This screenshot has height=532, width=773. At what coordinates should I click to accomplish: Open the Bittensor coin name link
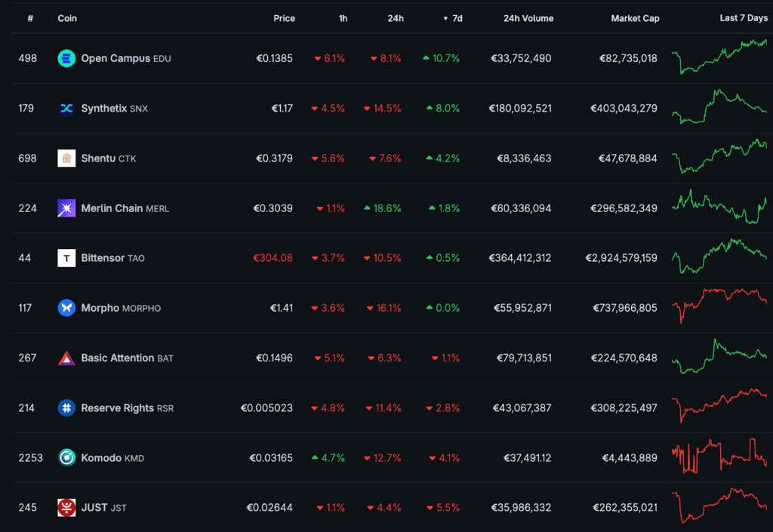(103, 258)
